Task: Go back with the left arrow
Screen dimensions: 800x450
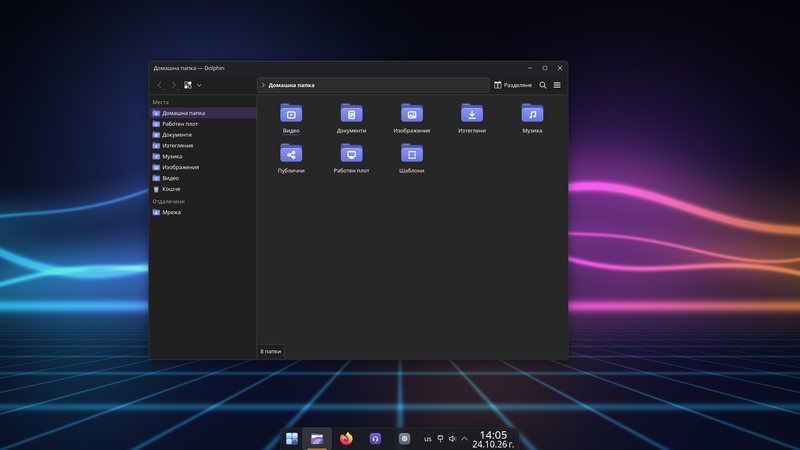Action: click(160, 85)
